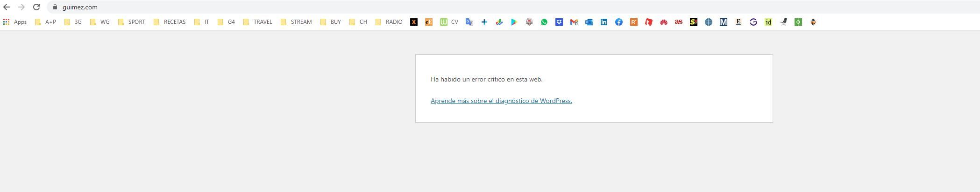Open the LinkedIn bookmark
Image resolution: width=980 pixels, height=192 pixels.
point(604,22)
